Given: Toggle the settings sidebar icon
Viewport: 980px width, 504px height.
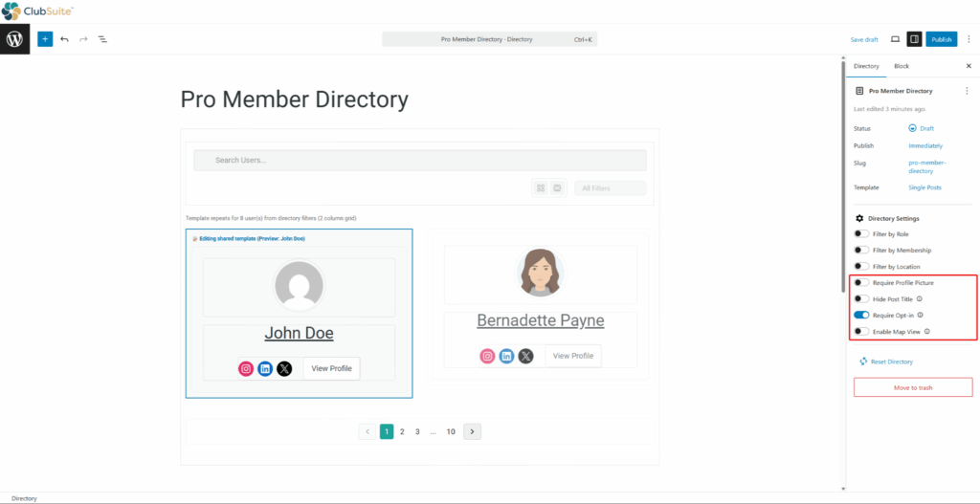Looking at the screenshot, I should (x=914, y=39).
